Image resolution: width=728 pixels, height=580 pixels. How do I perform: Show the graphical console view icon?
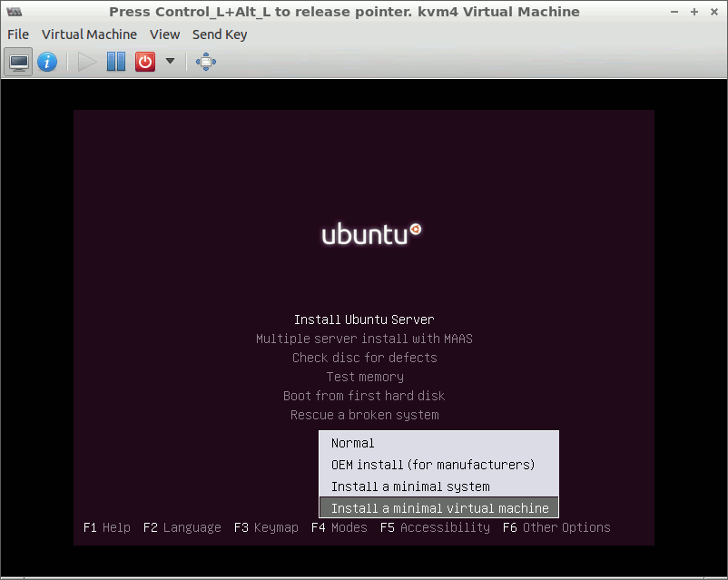(19, 62)
